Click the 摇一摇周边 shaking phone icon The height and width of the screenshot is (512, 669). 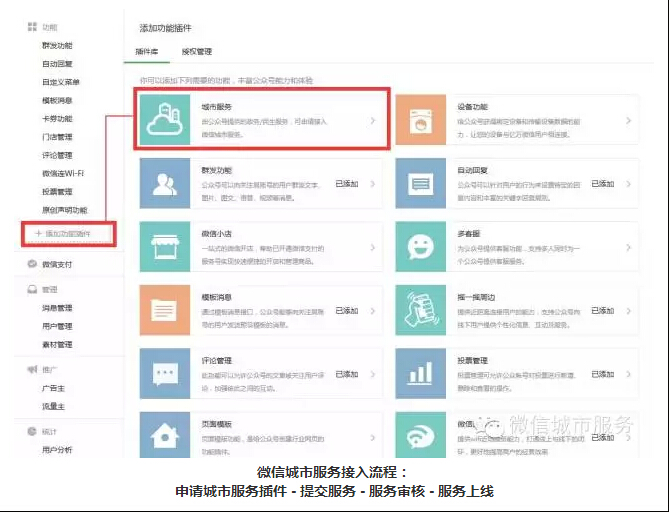(x=421, y=310)
